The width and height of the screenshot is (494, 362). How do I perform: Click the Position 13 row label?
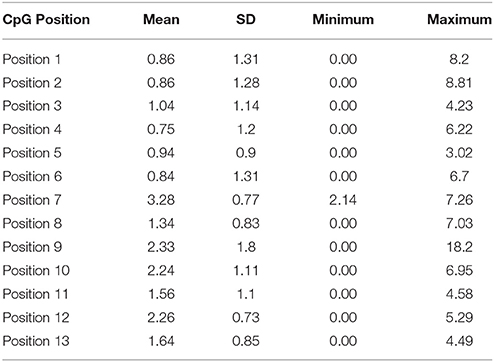coord(36,341)
